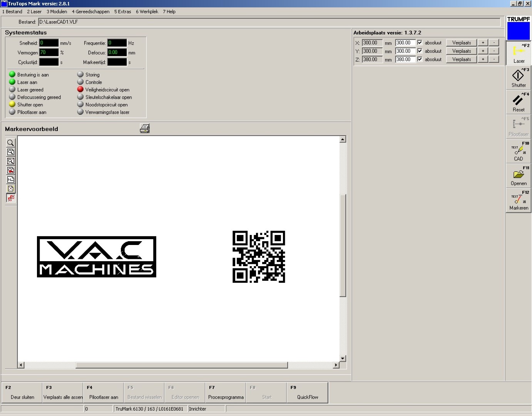Click Verplaats for the Z axis
The image size is (532, 416).
[x=462, y=59]
